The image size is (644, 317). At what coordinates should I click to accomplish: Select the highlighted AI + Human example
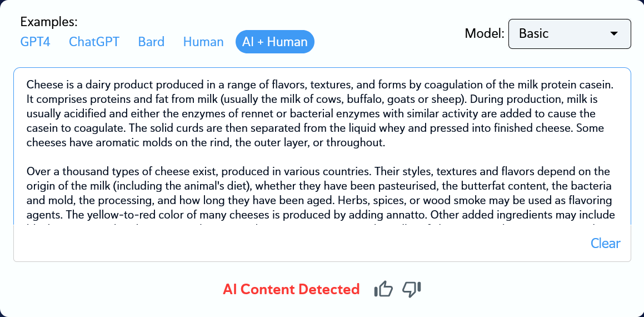[275, 42]
